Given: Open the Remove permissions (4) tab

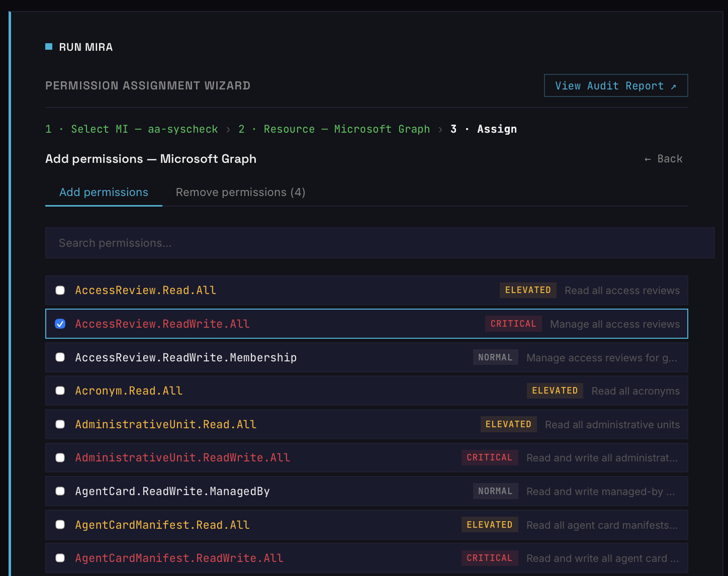Looking at the screenshot, I should click(240, 193).
